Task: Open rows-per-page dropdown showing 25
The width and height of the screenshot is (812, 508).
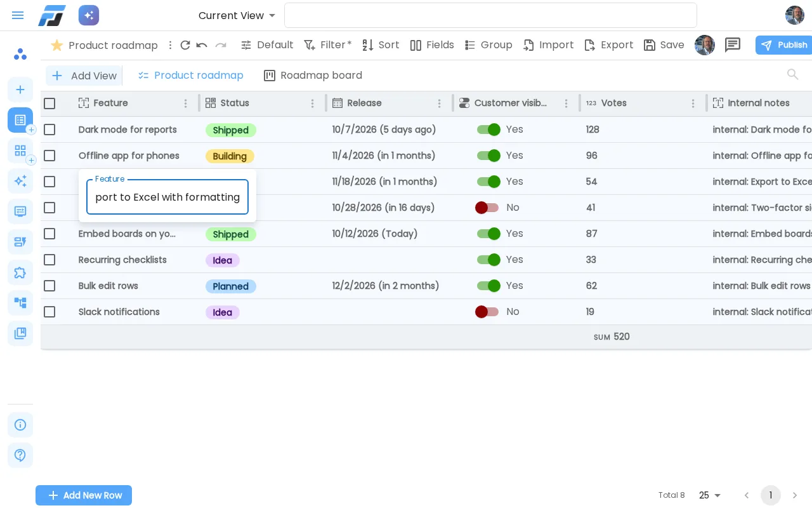Action: tap(710, 495)
